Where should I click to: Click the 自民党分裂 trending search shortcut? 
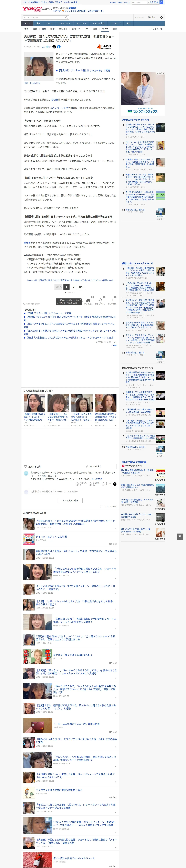153,2
